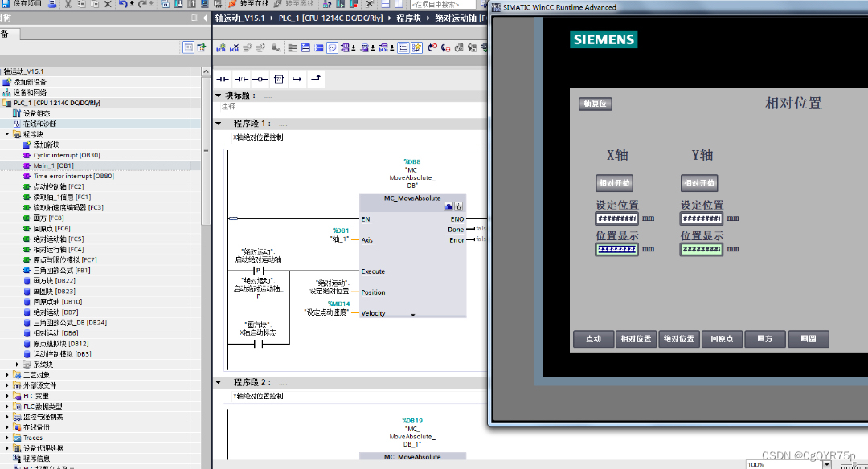Select 设备和网络 in project tree
Image resolution: width=868 pixels, height=469 pixels.
30,92
